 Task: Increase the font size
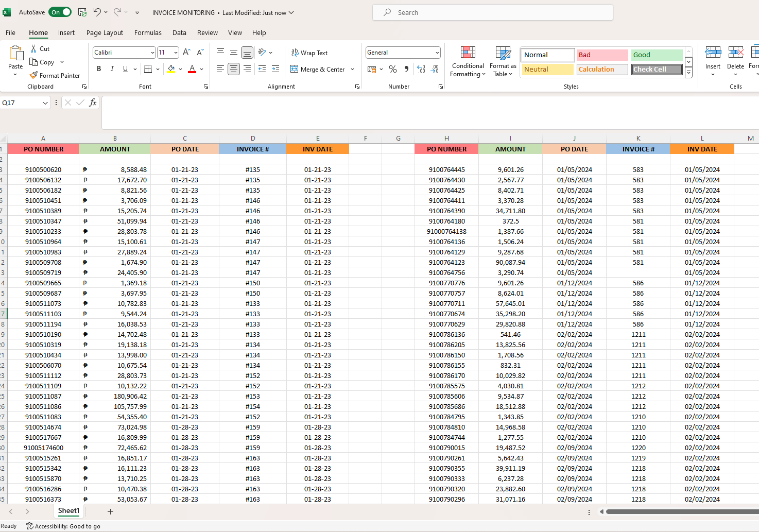[x=187, y=52]
